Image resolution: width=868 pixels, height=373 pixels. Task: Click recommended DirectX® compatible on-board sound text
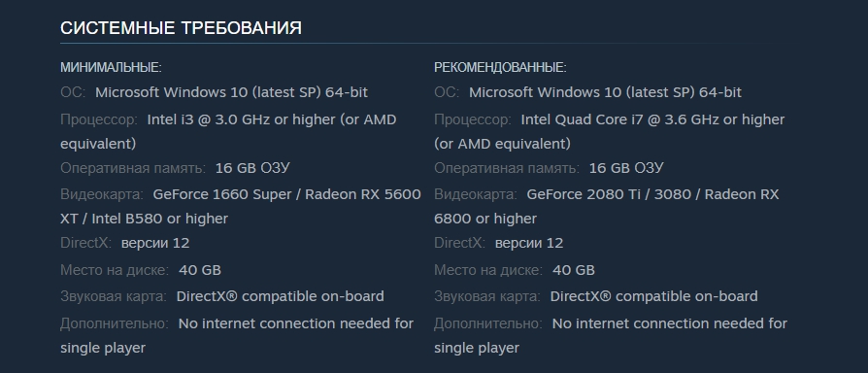tap(653, 296)
